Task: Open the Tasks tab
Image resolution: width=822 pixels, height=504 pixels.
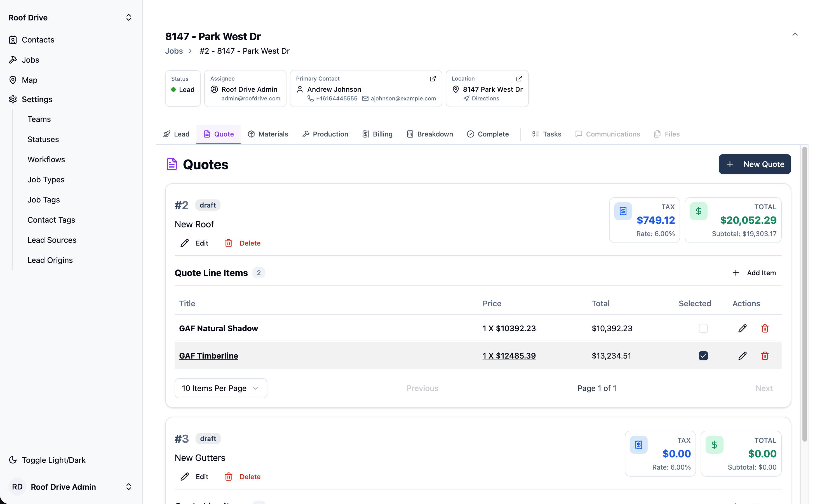Action: point(546,134)
